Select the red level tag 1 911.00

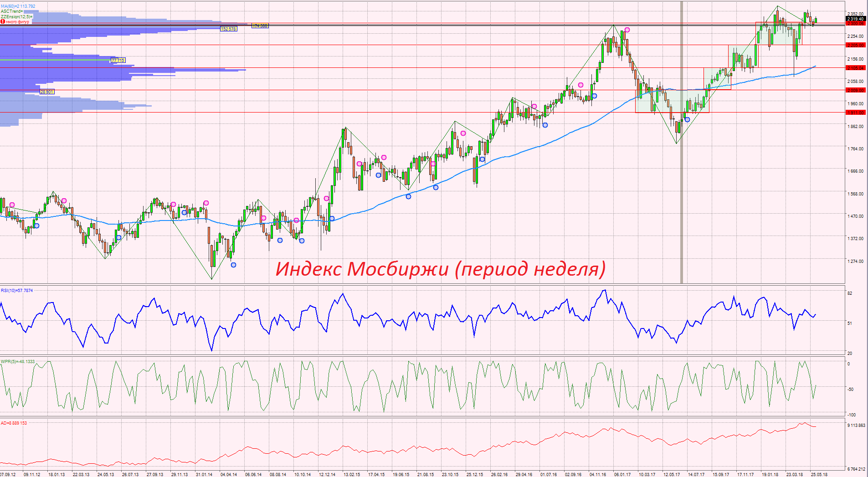click(x=855, y=113)
